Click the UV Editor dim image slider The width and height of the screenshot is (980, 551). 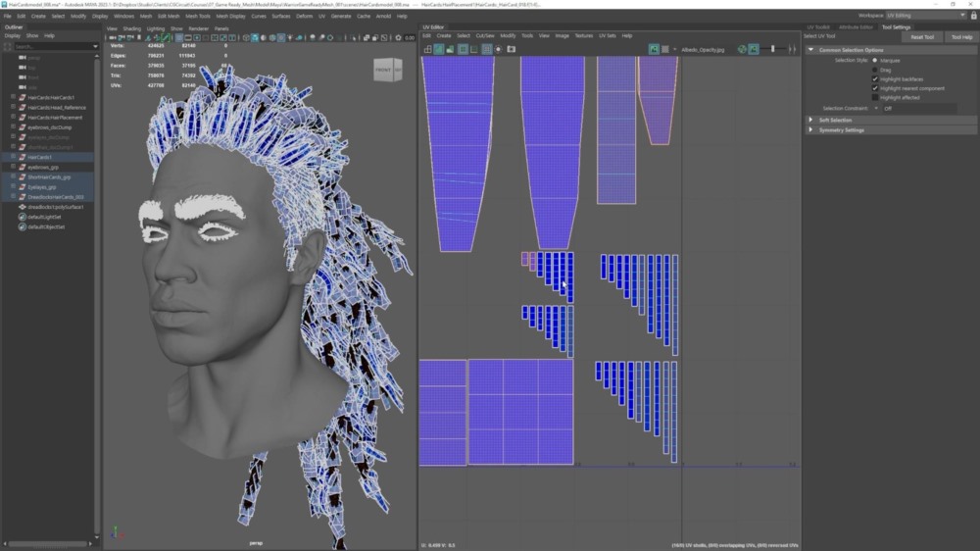click(x=773, y=49)
